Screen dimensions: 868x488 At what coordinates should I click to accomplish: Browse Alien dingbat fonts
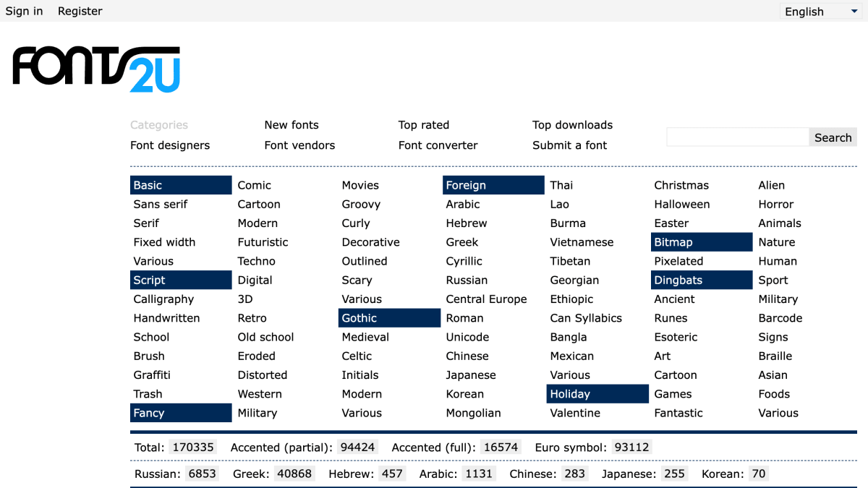[771, 185]
